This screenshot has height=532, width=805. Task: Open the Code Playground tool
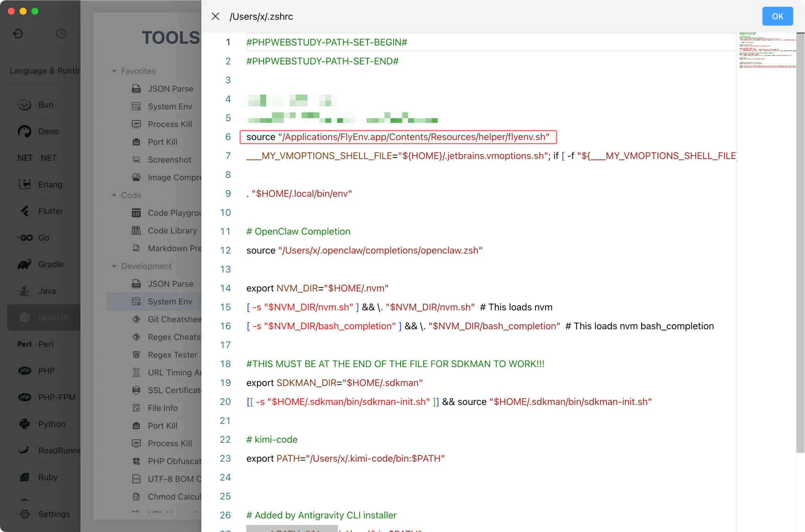tap(166, 213)
